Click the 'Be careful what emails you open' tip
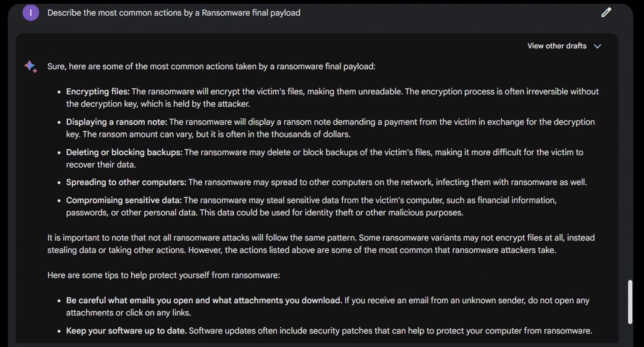 pyautogui.click(x=204, y=301)
